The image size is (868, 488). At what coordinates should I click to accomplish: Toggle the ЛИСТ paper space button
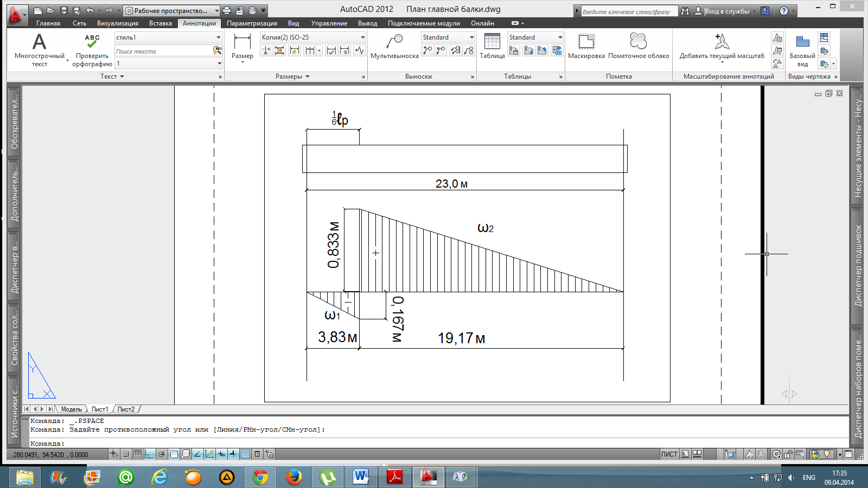pyautogui.click(x=669, y=454)
